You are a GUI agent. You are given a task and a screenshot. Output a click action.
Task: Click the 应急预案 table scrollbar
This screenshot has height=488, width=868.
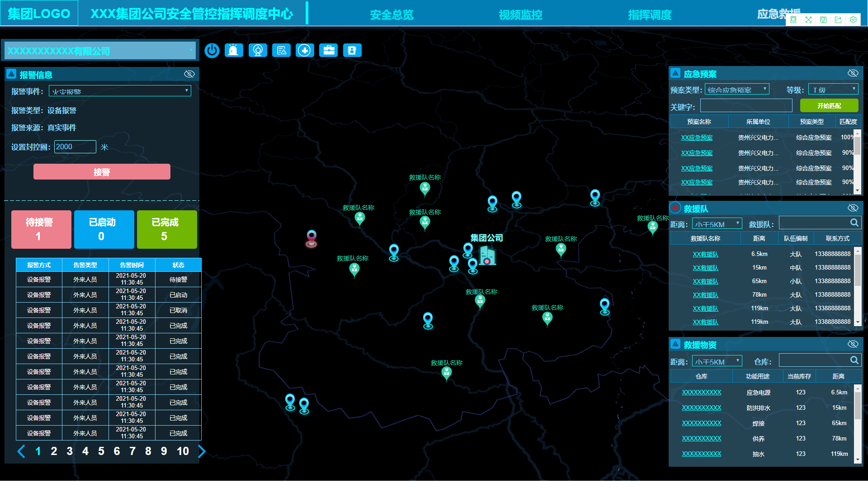coord(858,162)
